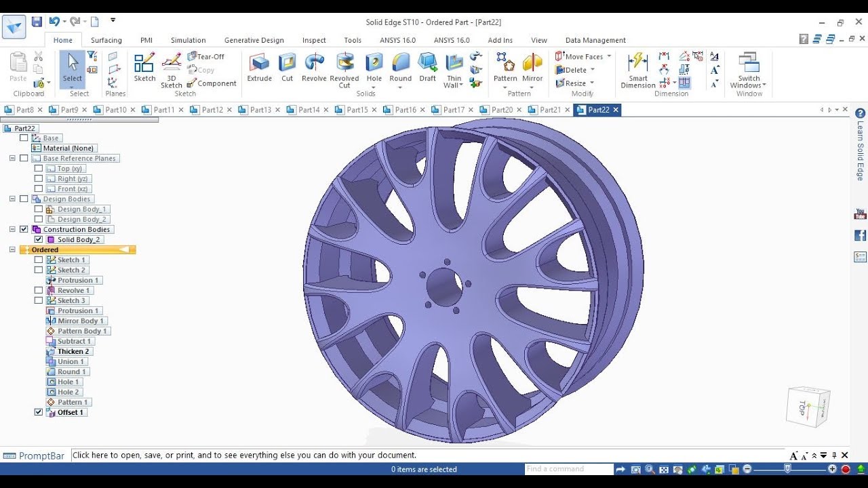Click the zoom in plus button
This screenshot has height=488, width=868.
832,469
